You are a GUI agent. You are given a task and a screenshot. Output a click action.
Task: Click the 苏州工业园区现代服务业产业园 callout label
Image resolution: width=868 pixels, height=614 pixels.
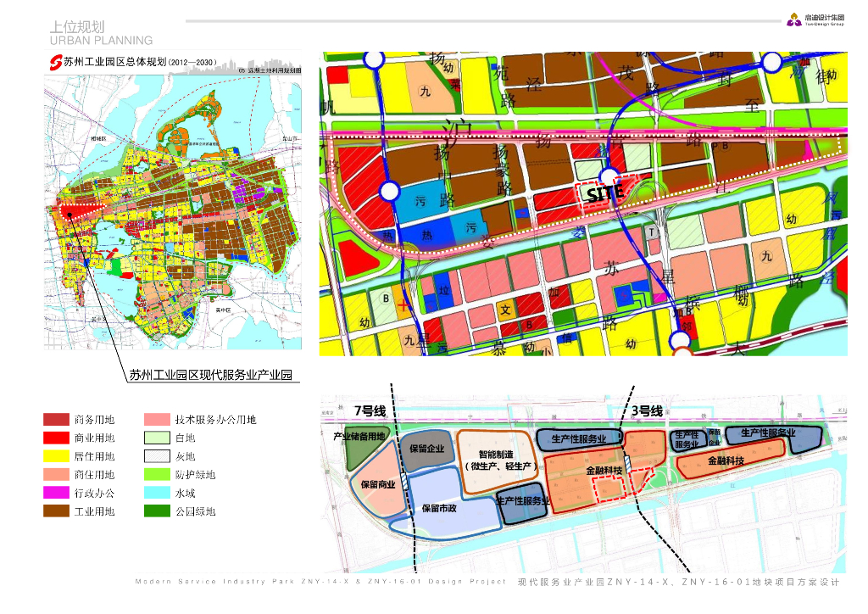click(x=210, y=375)
